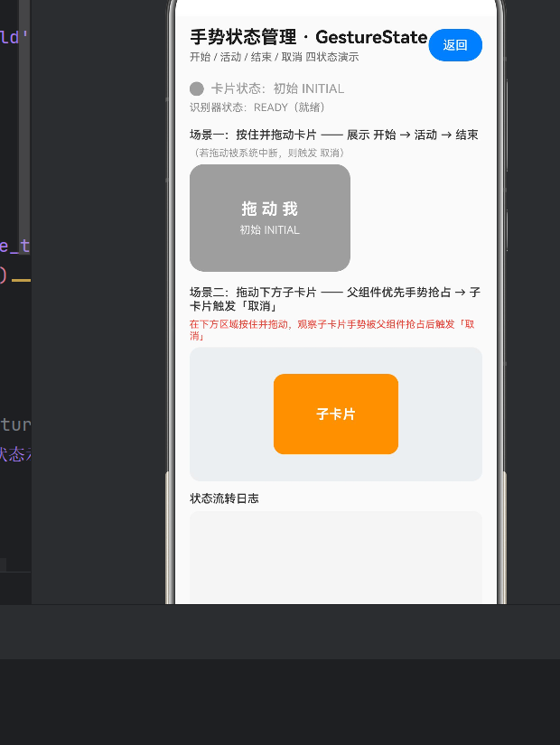Tap the blue 返回 button
Image resolution: width=560 pixels, height=745 pixels.
(x=455, y=45)
